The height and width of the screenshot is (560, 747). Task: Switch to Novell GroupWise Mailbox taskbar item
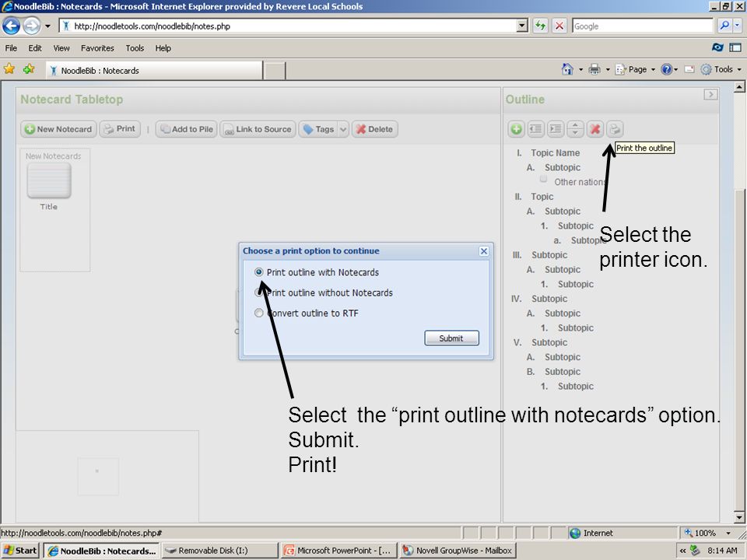(458, 551)
